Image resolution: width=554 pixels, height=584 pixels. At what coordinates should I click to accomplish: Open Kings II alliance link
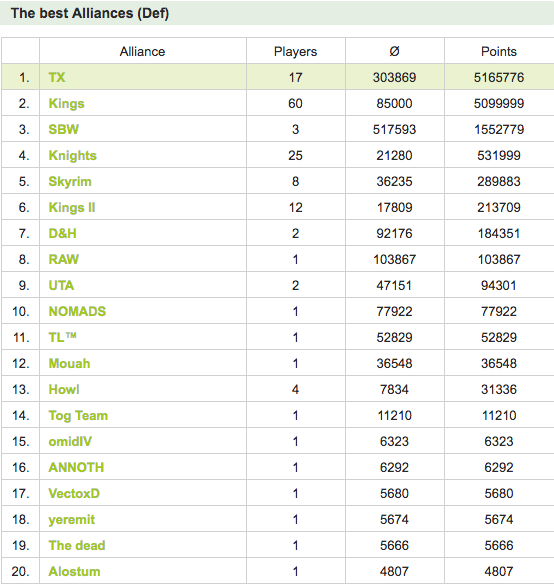(x=72, y=207)
